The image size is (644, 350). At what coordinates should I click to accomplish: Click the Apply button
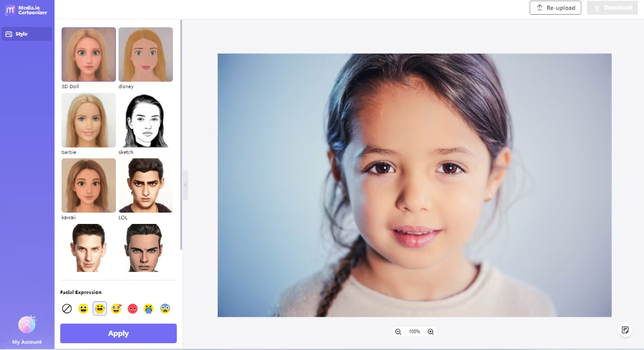[118, 333]
